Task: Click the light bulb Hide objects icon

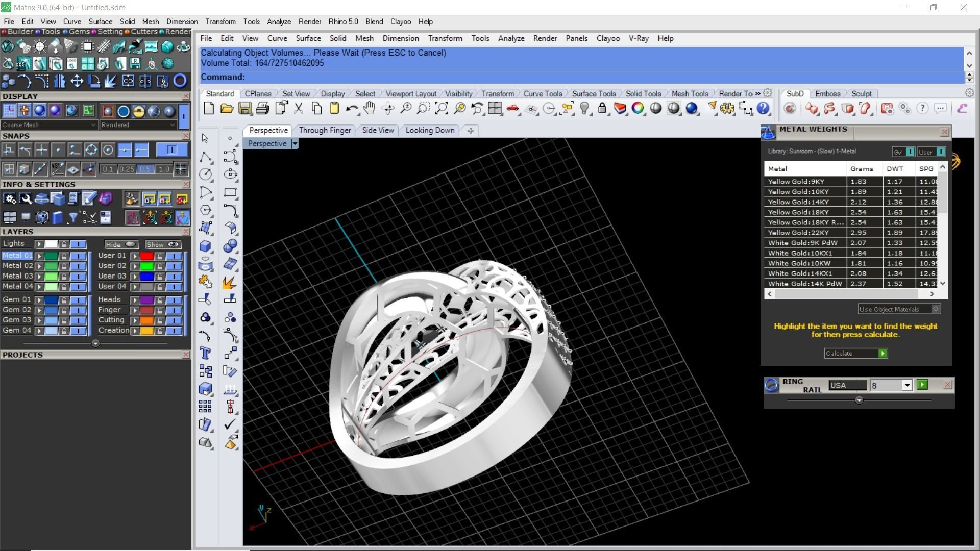Action: click(x=584, y=108)
